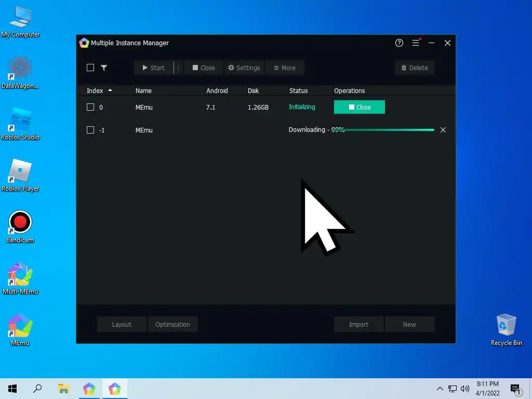
Task: Open Bandicam desktop shortcut
Action: [x=20, y=227]
